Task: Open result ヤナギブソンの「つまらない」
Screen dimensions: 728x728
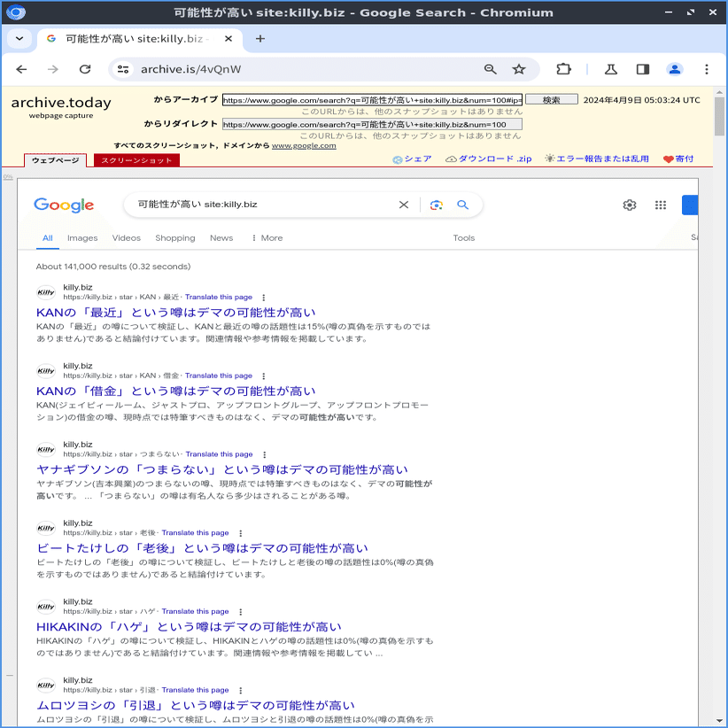Action: click(x=222, y=469)
